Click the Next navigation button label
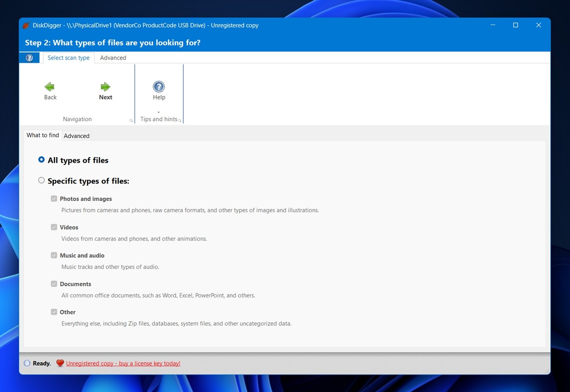 click(x=105, y=97)
